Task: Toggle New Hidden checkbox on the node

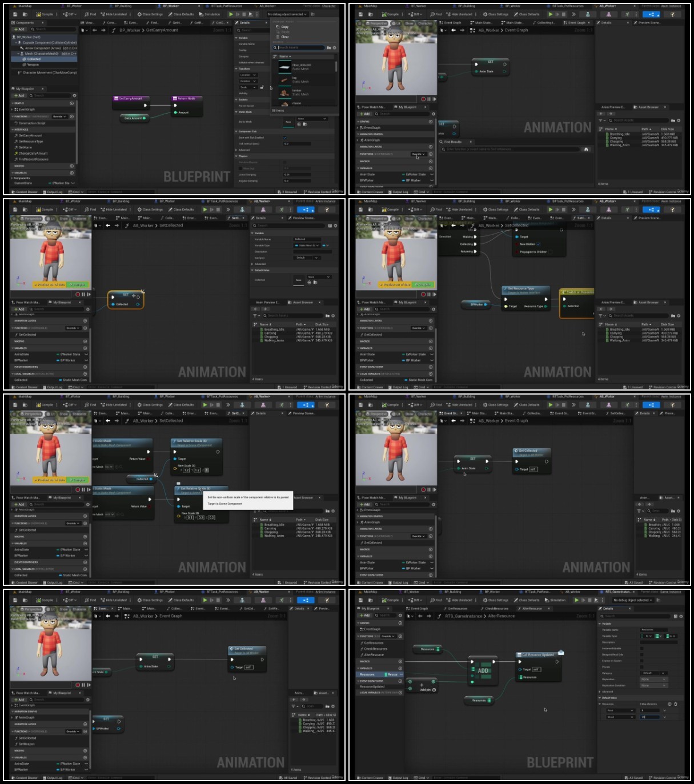Action: [538, 244]
